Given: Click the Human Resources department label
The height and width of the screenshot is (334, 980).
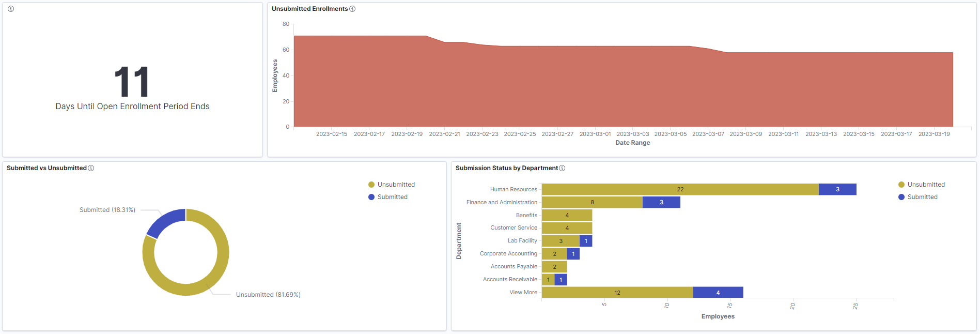Looking at the screenshot, I should click(514, 189).
